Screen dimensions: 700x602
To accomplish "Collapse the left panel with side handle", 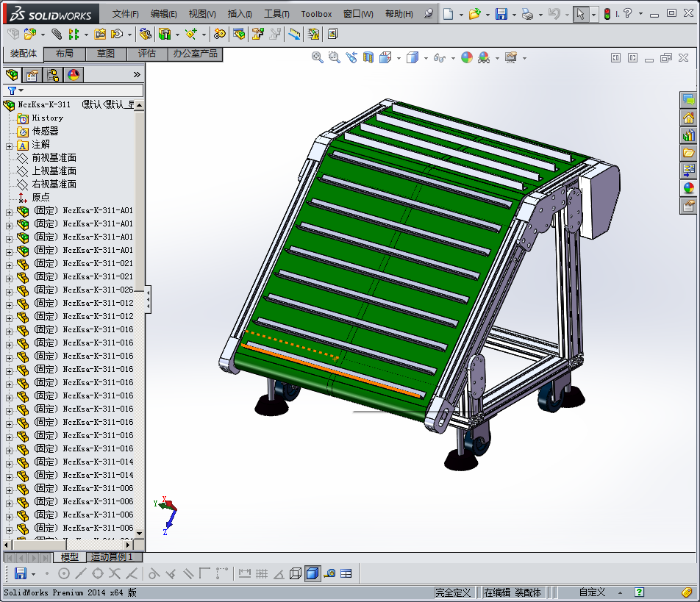I will click(x=149, y=299).
